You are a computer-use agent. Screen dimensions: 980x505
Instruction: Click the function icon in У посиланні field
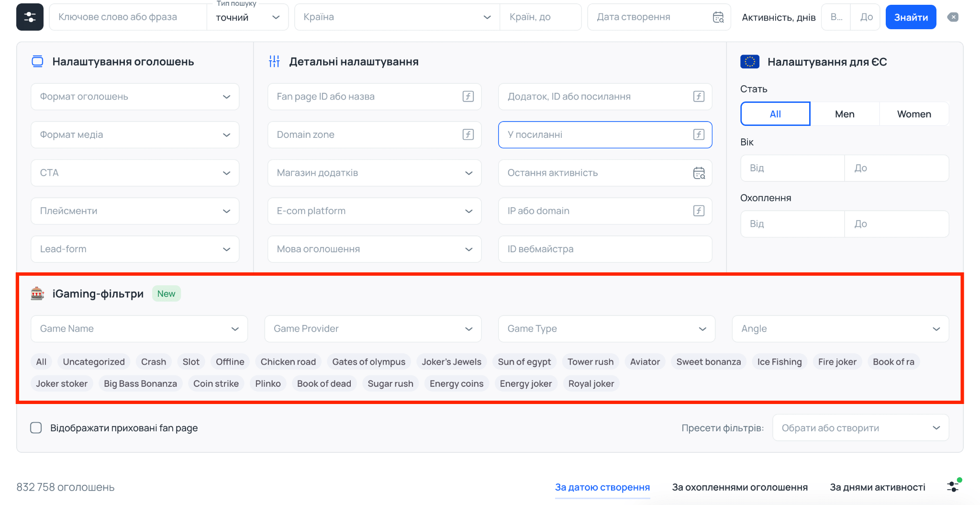(699, 135)
